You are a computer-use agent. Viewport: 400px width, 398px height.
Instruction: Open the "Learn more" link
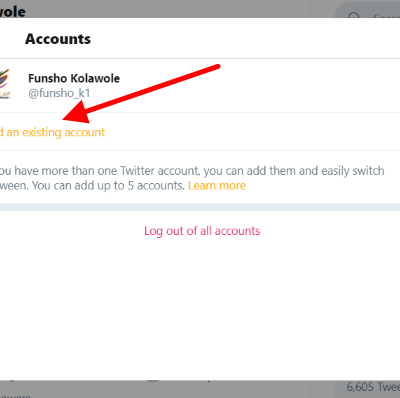tap(217, 185)
